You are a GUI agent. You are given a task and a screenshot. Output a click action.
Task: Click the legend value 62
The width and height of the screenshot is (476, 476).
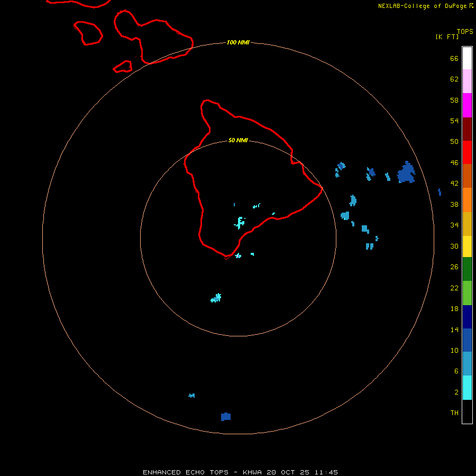[x=454, y=79]
